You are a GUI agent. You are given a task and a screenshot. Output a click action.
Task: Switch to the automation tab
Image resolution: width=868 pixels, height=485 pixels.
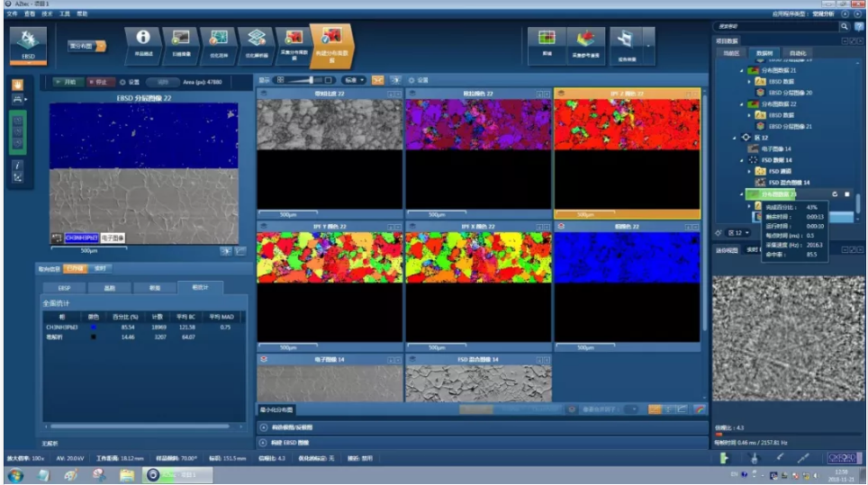click(x=798, y=53)
